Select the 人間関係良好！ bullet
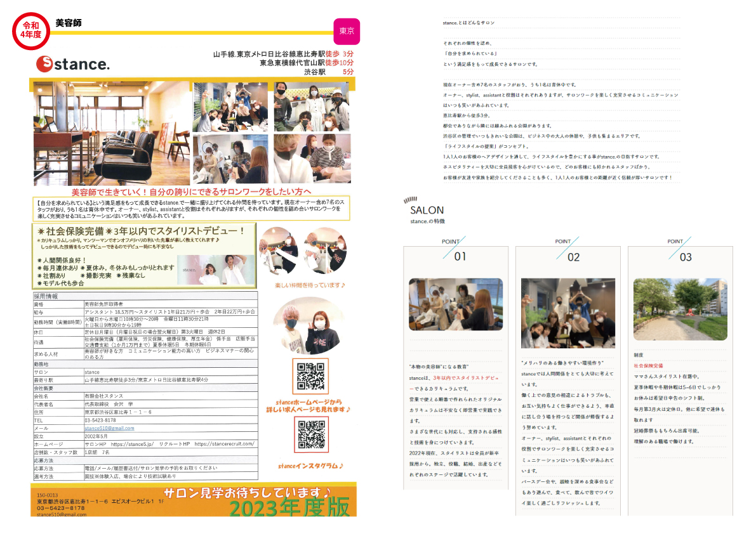 point(61,260)
